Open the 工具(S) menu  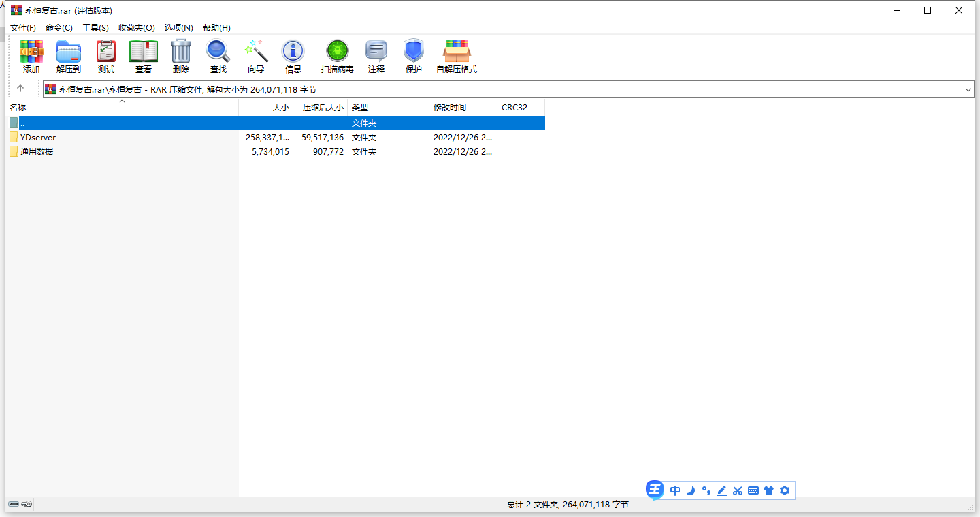(x=95, y=28)
